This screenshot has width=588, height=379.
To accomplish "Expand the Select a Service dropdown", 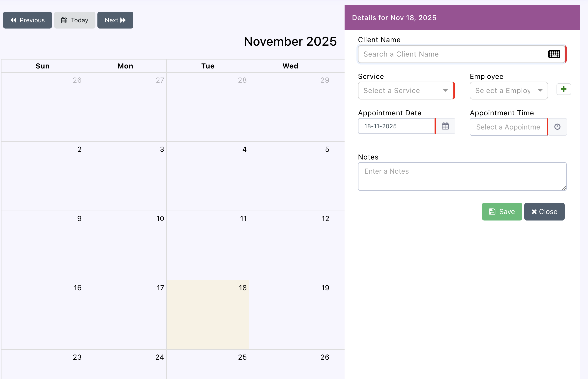I will pyautogui.click(x=406, y=91).
